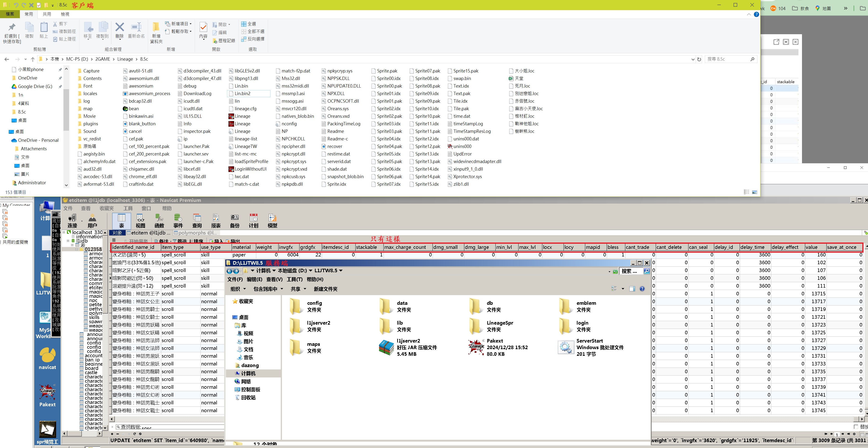Open the 用户 (users) view in Navicat
Image resolution: width=868 pixels, height=448 pixels.
[x=92, y=221]
